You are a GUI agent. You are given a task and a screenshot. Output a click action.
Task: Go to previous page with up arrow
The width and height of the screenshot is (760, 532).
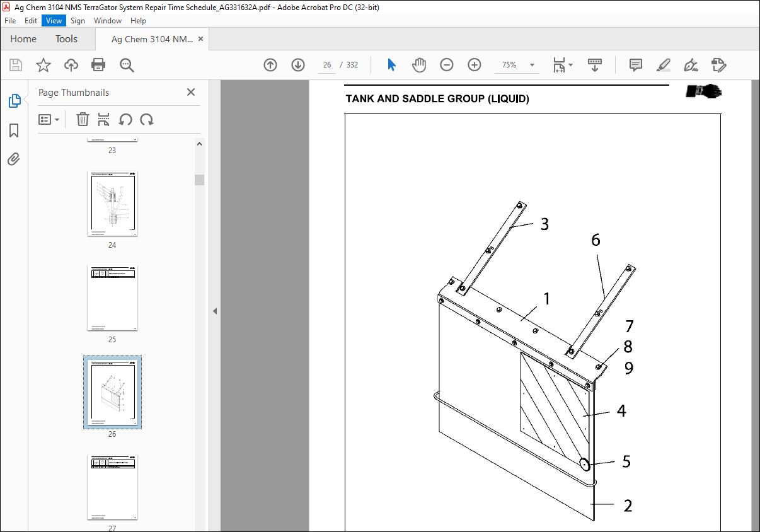click(270, 65)
